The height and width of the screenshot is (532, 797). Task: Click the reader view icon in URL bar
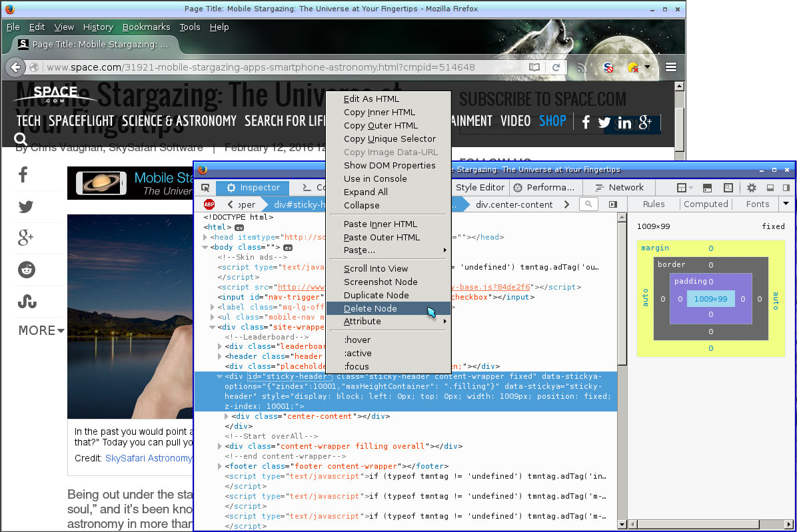(534, 67)
